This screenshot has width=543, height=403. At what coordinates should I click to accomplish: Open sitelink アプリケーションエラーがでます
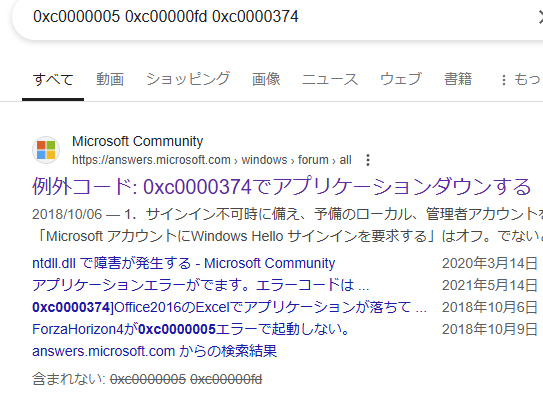pyautogui.click(x=201, y=285)
